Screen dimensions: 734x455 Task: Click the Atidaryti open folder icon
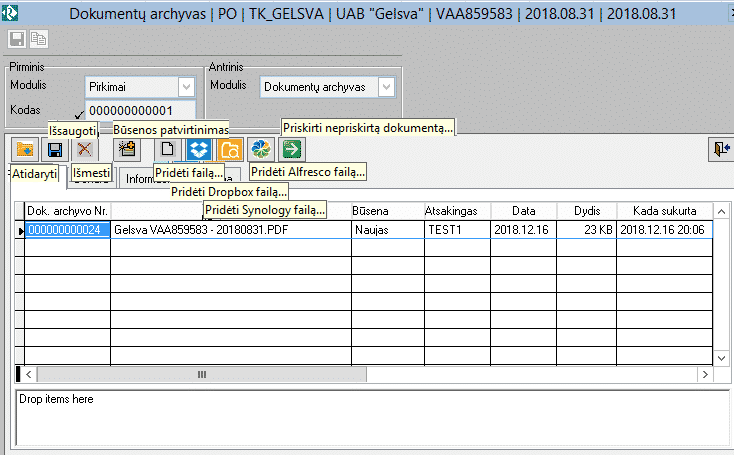[25, 149]
